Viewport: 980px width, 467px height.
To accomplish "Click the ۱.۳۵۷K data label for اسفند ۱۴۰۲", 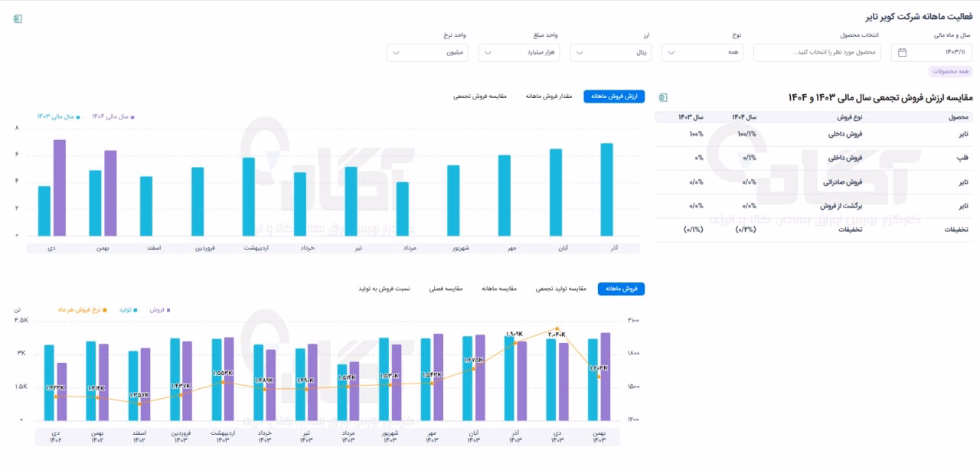I will click(x=139, y=395).
